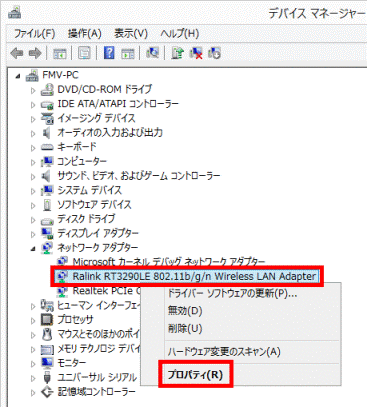Click the action pane toolbar icon
This screenshot has height=407, width=367.
point(128,53)
